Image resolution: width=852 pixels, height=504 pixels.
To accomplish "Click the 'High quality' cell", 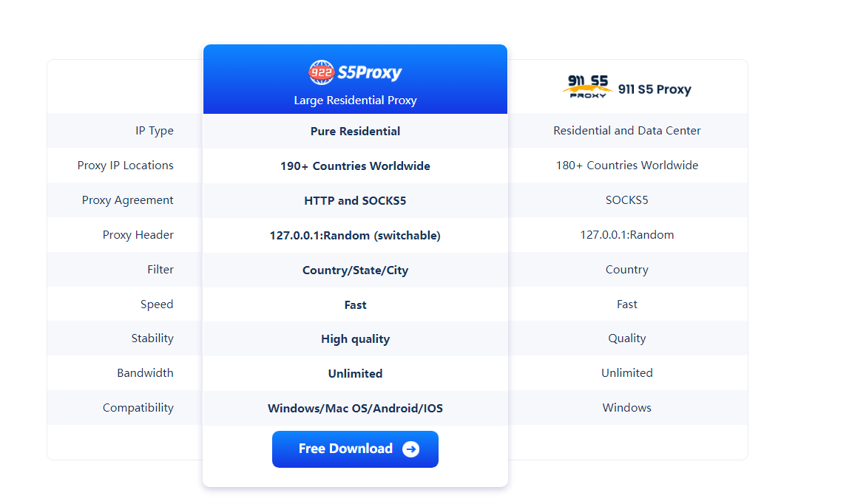I will (x=355, y=339).
